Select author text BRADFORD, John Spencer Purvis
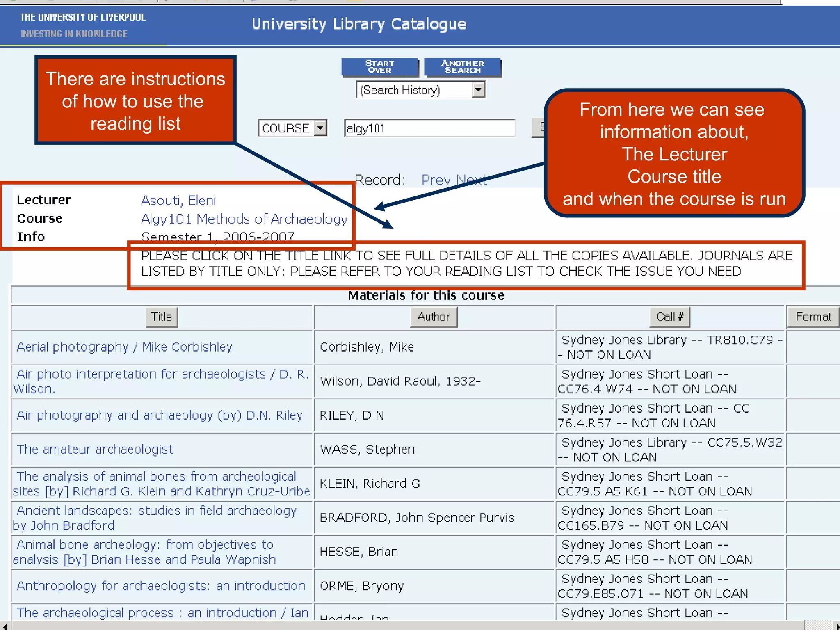This screenshot has width=840, height=630. tap(417, 517)
